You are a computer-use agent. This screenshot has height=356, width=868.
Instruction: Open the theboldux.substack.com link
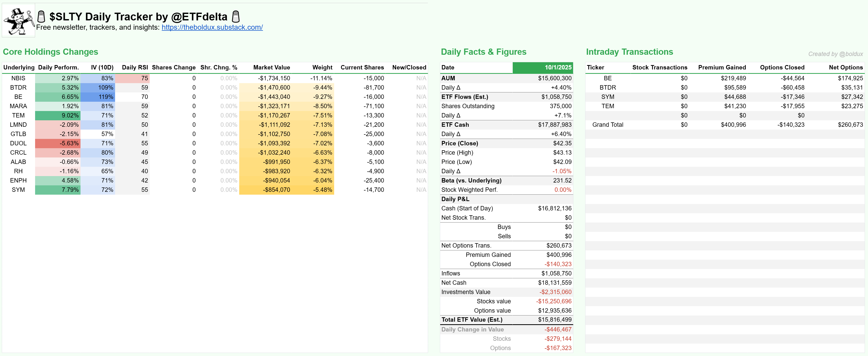tap(212, 27)
